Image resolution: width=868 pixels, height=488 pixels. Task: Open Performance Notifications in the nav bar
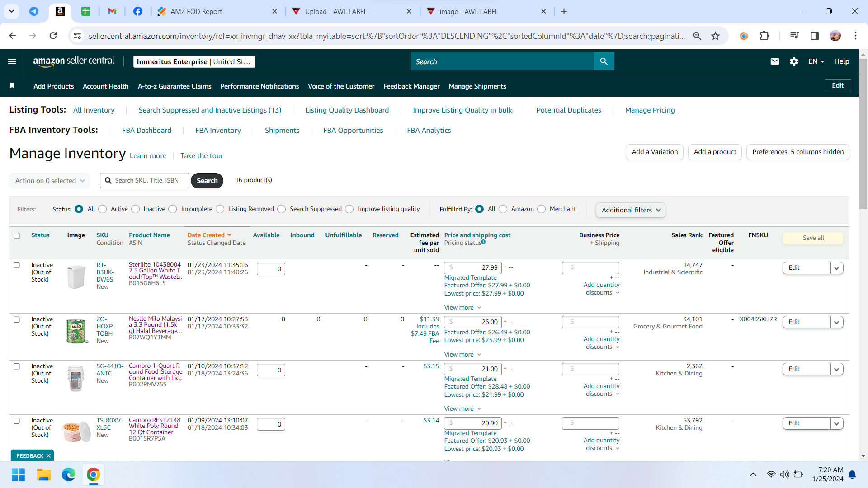259,86
